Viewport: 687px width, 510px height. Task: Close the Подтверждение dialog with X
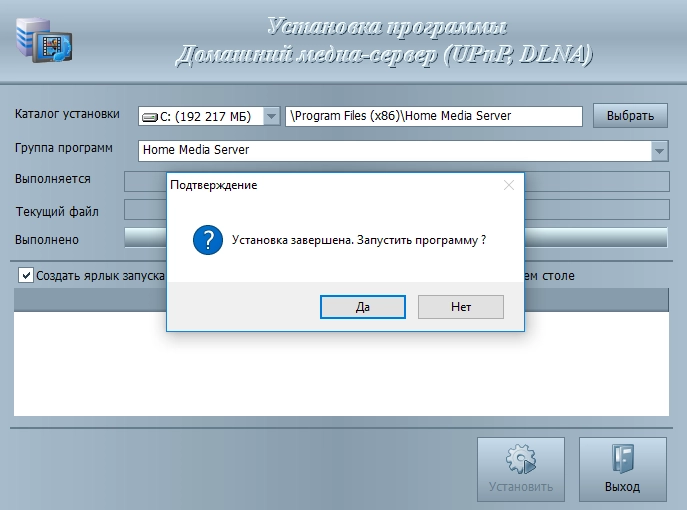508,185
